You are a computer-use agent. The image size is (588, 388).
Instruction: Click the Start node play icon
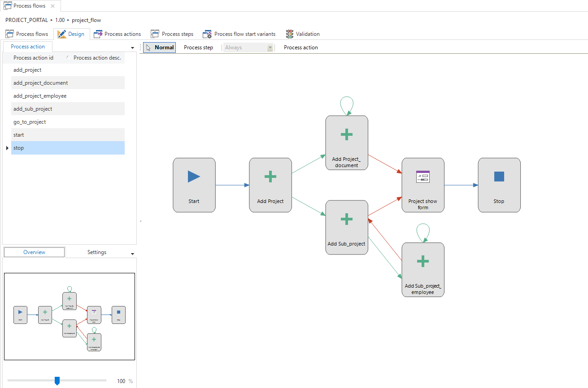(194, 177)
